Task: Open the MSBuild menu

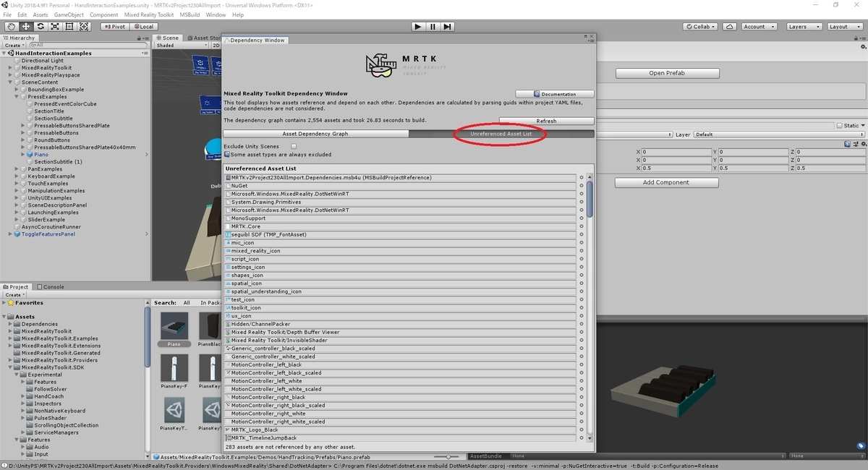Action: pyautogui.click(x=190, y=14)
